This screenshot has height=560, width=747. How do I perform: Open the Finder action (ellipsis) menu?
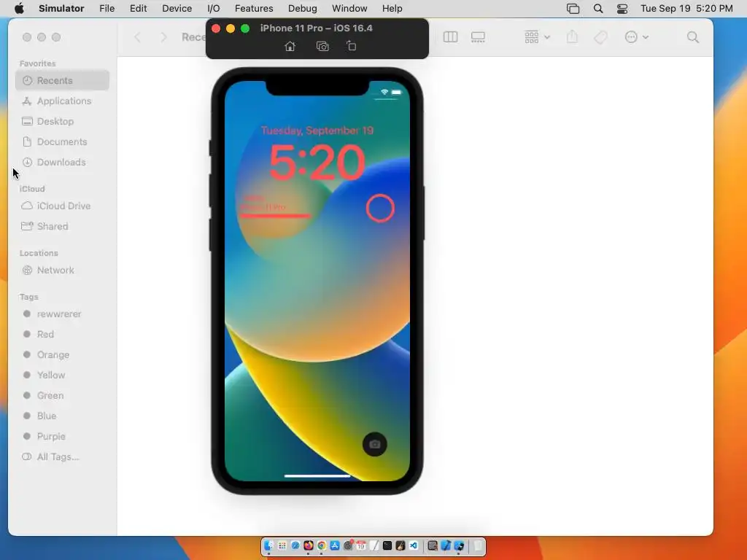pos(636,37)
